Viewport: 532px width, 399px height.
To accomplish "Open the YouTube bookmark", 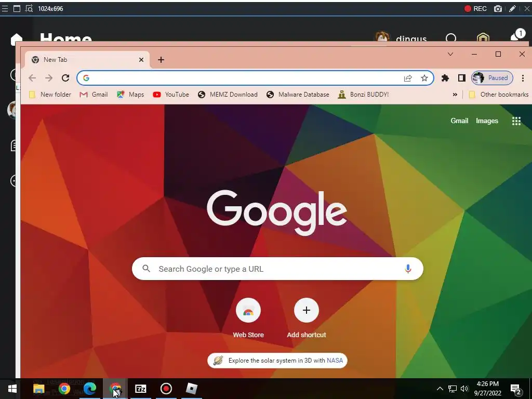I will pyautogui.click(x=170, y=95).
